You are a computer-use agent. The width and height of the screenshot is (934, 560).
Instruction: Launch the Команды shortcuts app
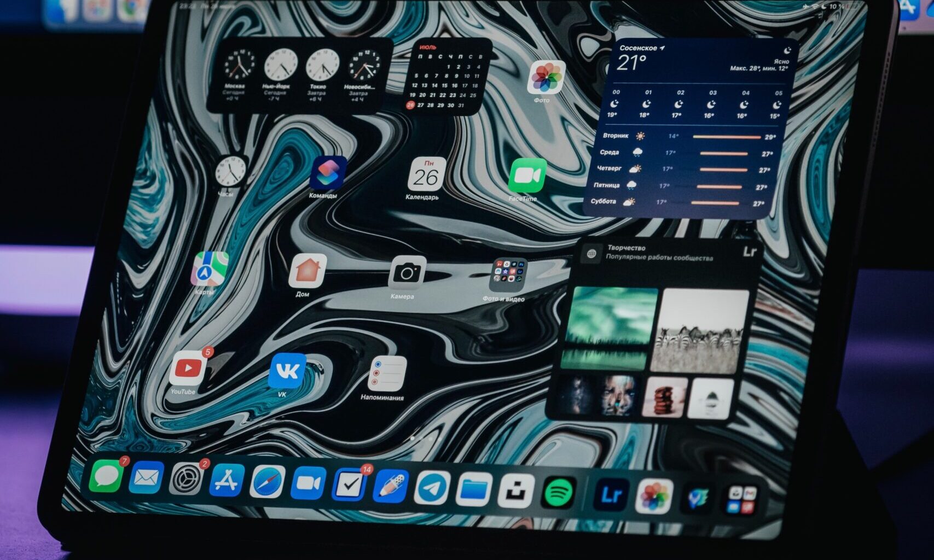click(x=328, y=173)
